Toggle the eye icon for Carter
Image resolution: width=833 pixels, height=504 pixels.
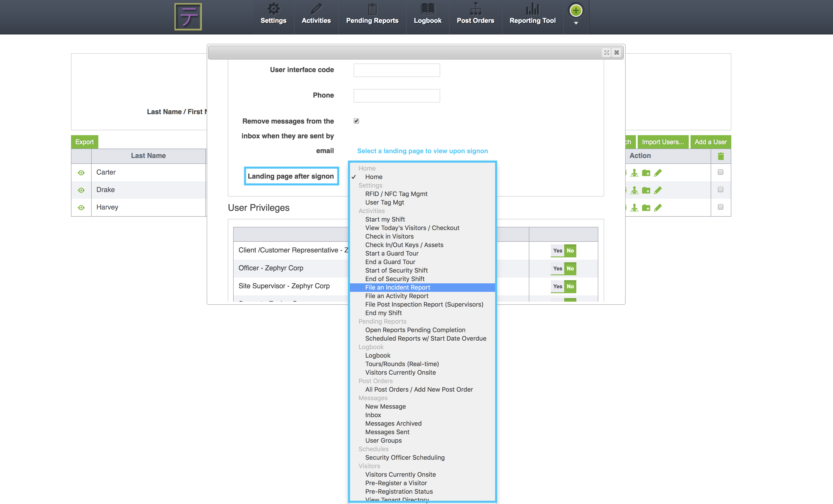81,173
